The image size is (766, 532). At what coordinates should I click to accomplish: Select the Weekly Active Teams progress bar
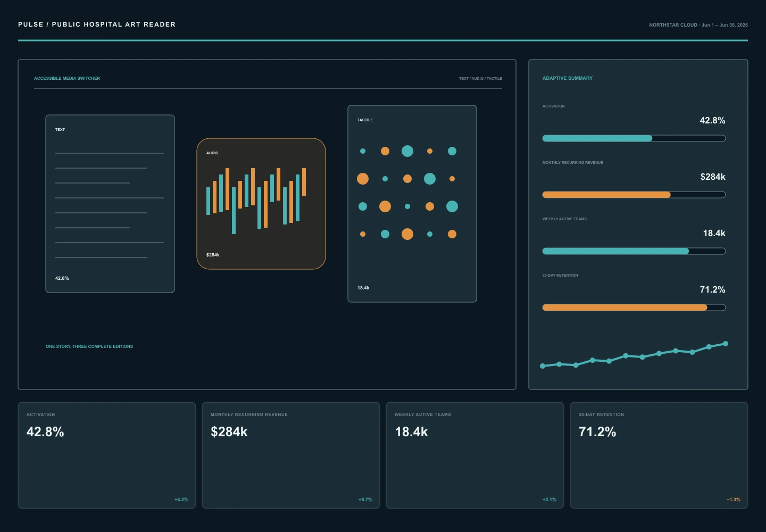pos(634,251)
